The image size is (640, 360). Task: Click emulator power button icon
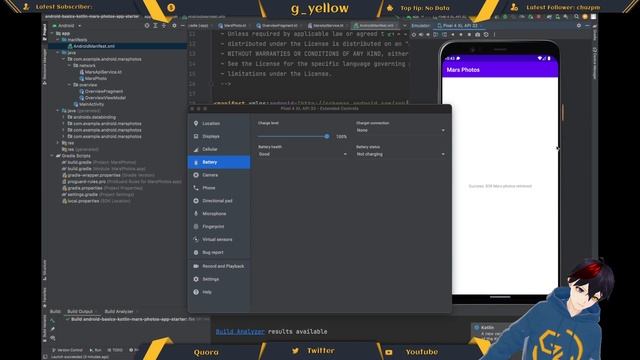pyautogui.click(x=413, y=35)
